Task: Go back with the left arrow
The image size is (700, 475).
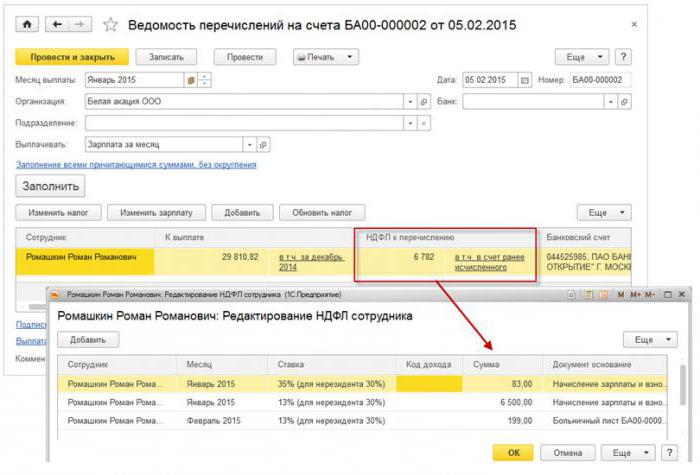Action: click(x=56, y=24)
